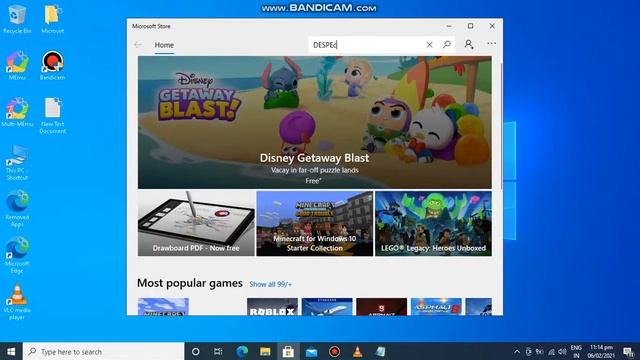Open the account sign-in icon
Image resolution: width=640 pixels, height=360 pixels.
469,44
